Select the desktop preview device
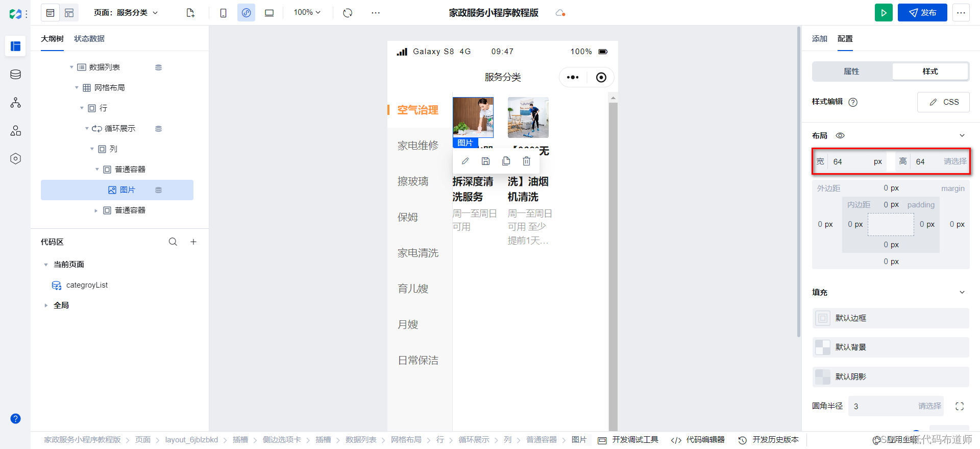This screenshot has width=980, height=449. click(x=269, y=13)
